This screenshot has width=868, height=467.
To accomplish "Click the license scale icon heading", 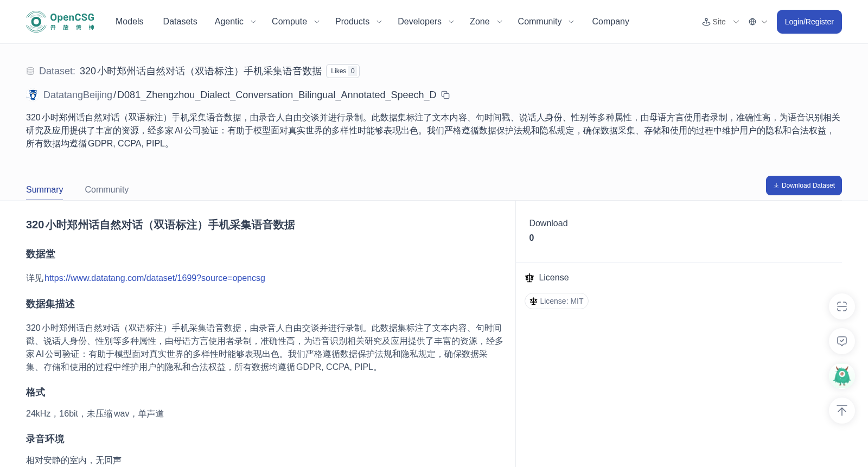I will click(529, 278).
